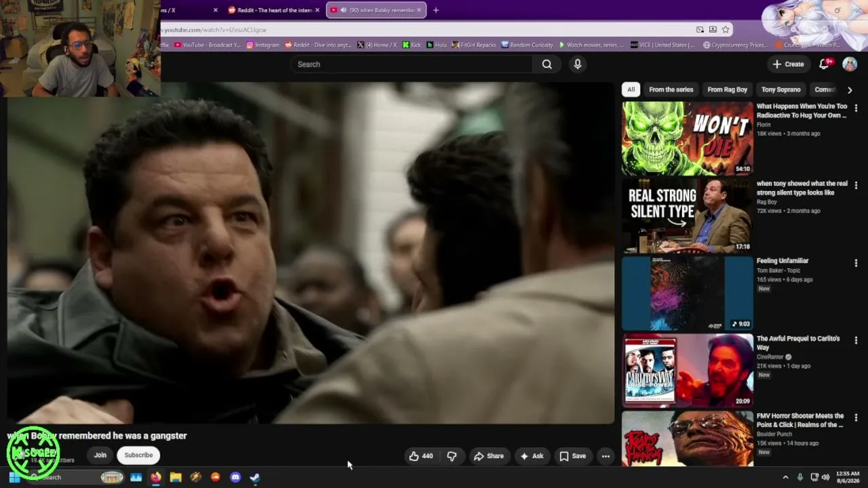Open the taskbar clock showing 12:55 AM
Viewport: 868px width, 488px height.
(848, 477)
